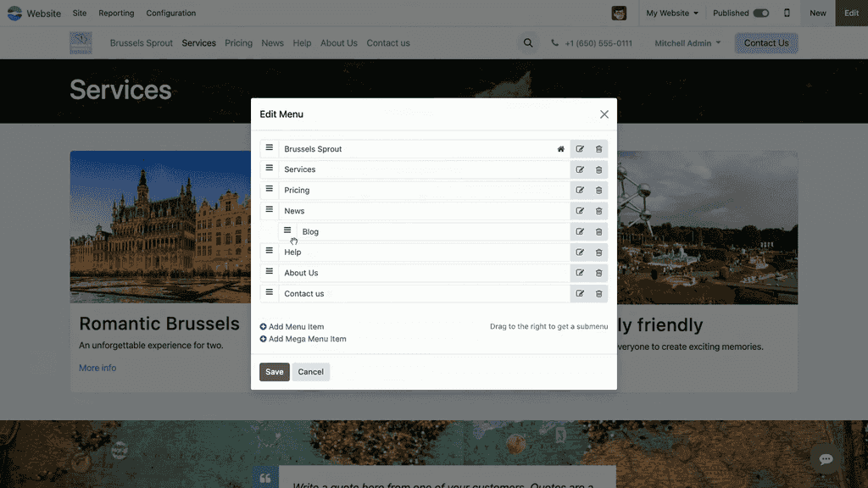Open the Reporting menu
Image resolution: width=868 pixels, height=488 pixels.
tap(116, 13)
